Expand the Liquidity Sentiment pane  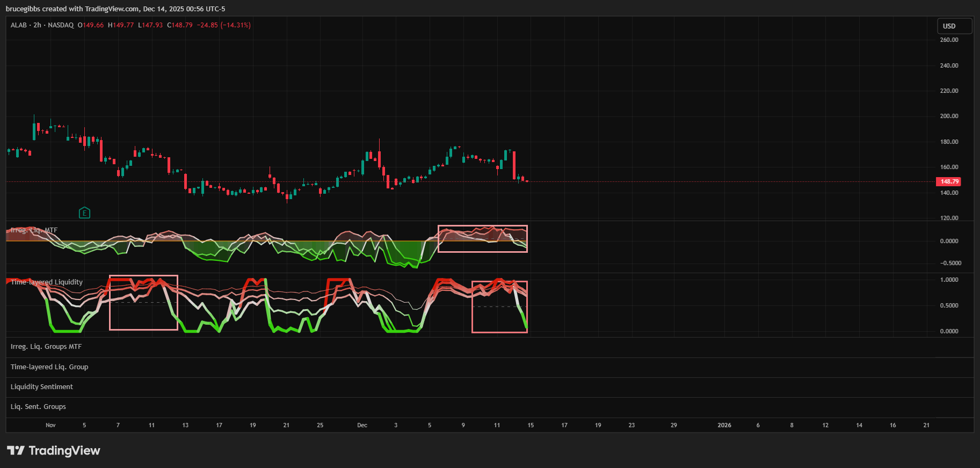(x=42, y=387)
